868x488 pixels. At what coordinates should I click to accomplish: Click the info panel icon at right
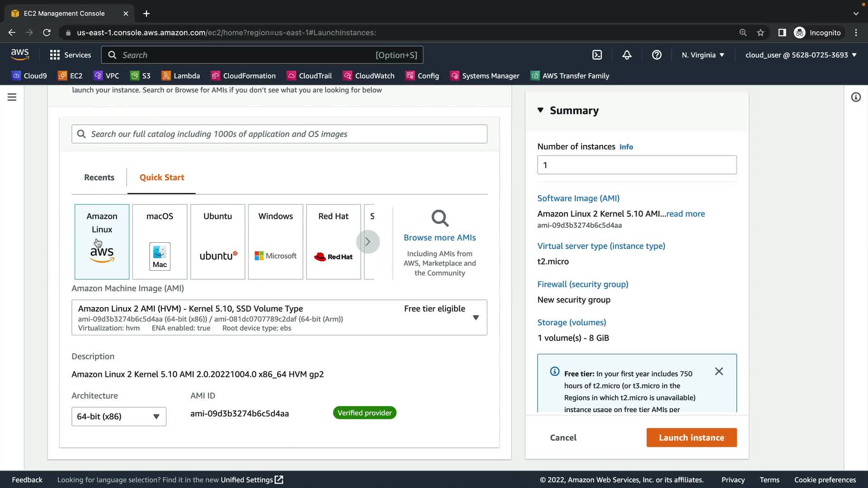[x=856, y=97]
